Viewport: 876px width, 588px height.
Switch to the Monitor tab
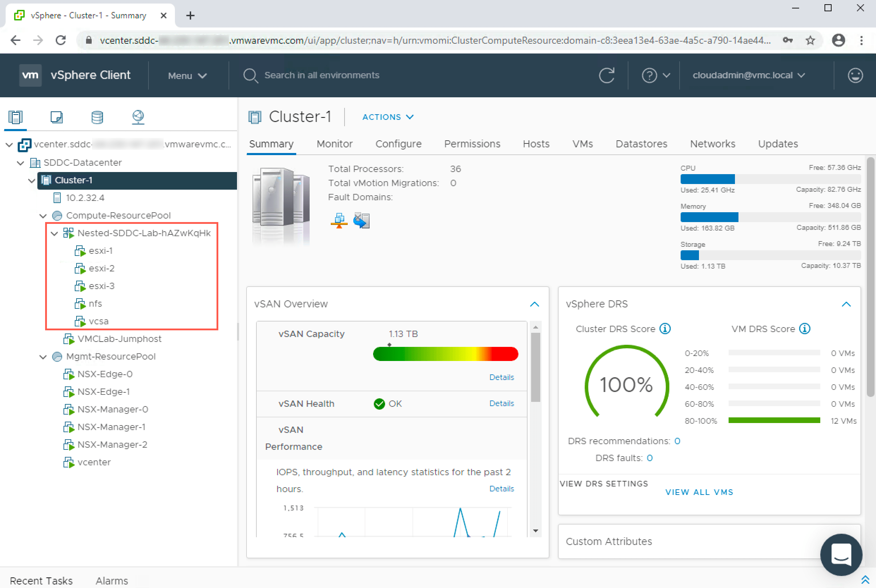334,143
